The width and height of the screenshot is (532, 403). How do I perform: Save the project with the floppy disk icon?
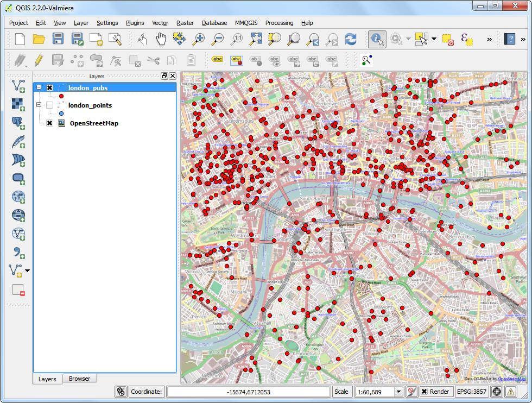pyautogui.click(x=58, y=39)
